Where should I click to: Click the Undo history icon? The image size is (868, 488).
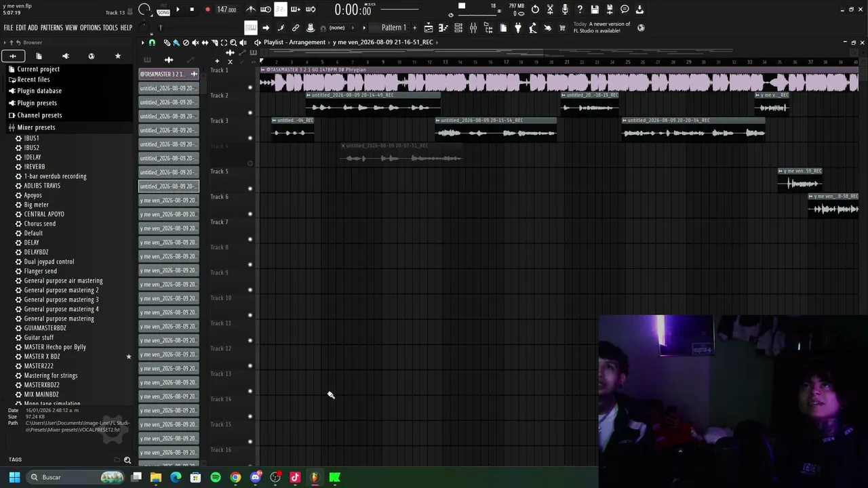(x=535, y=9)
